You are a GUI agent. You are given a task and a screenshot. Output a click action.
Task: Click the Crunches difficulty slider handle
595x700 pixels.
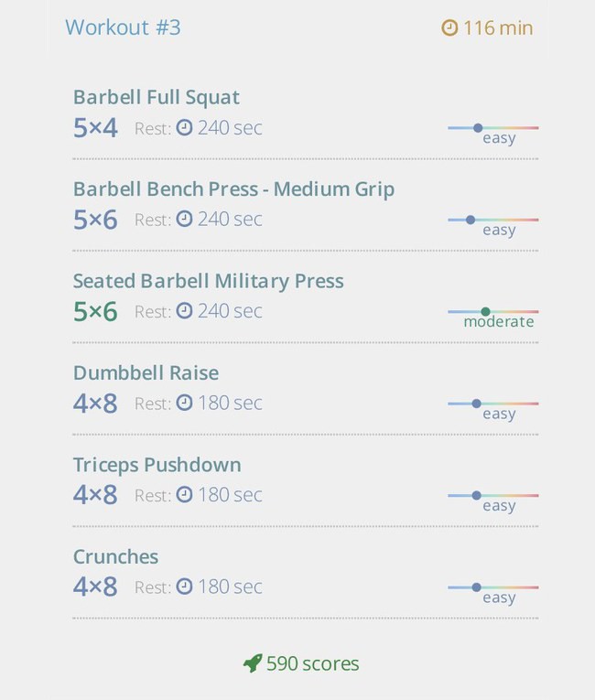coord(477,587)
